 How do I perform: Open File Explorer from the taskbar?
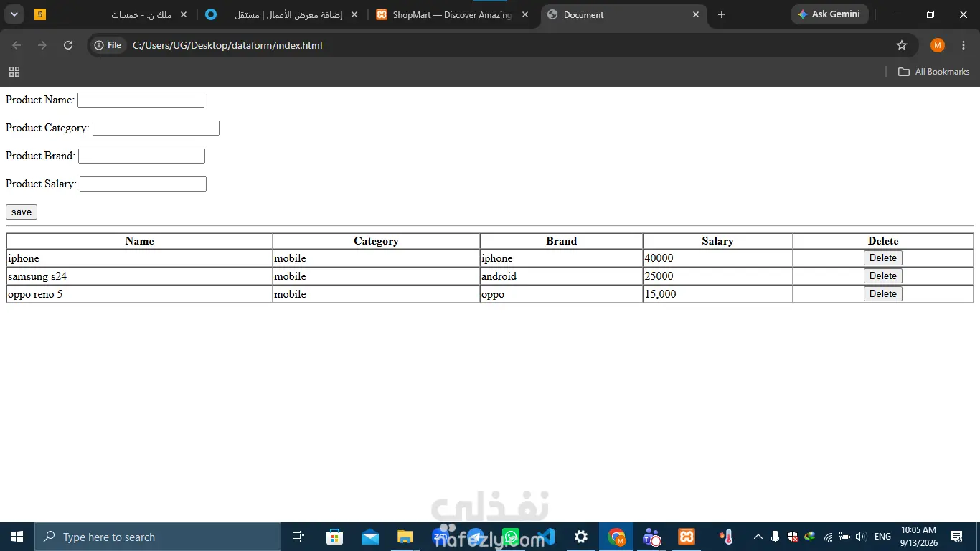coord(405,537)
